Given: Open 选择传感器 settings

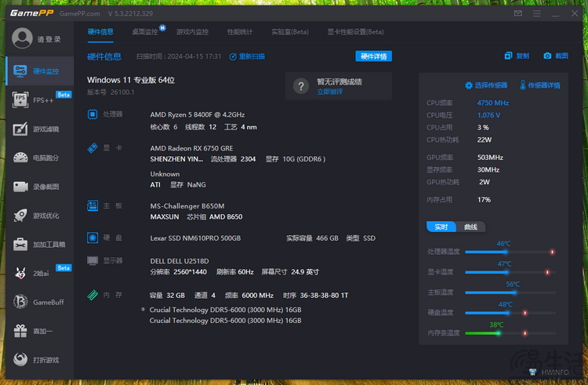Looking at the screenshot, I should (486, 85).
